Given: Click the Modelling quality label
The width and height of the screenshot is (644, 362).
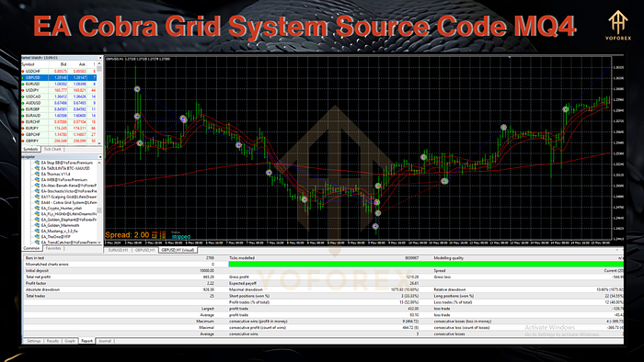Looking at the screenshot, I should [449, 258].
